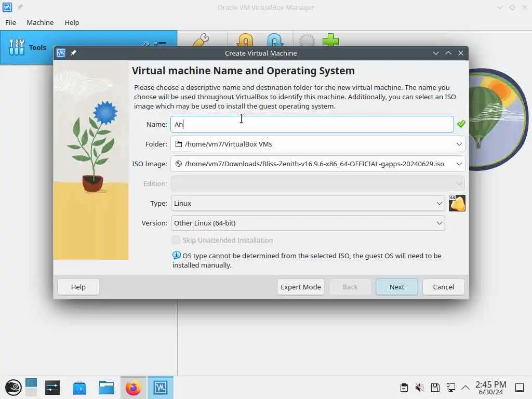Click the Help button in the dialog
Screen dimensions: 532x399
pyautogui.click(x=78, y=287)
